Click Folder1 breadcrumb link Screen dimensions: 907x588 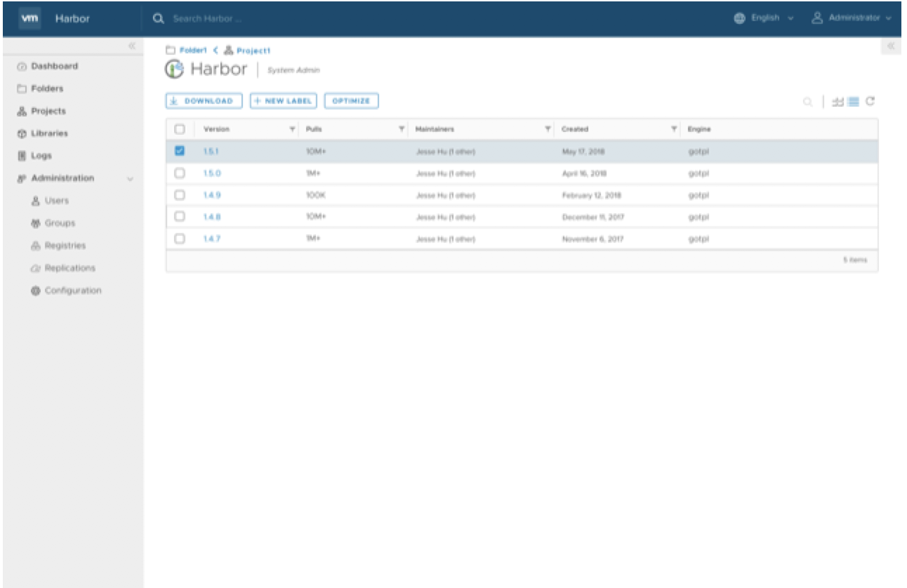(192, 51)
